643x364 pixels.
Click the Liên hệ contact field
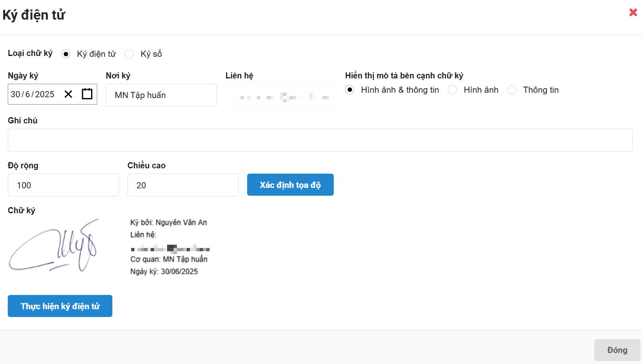pyautogui.click(x=281, y=95)
